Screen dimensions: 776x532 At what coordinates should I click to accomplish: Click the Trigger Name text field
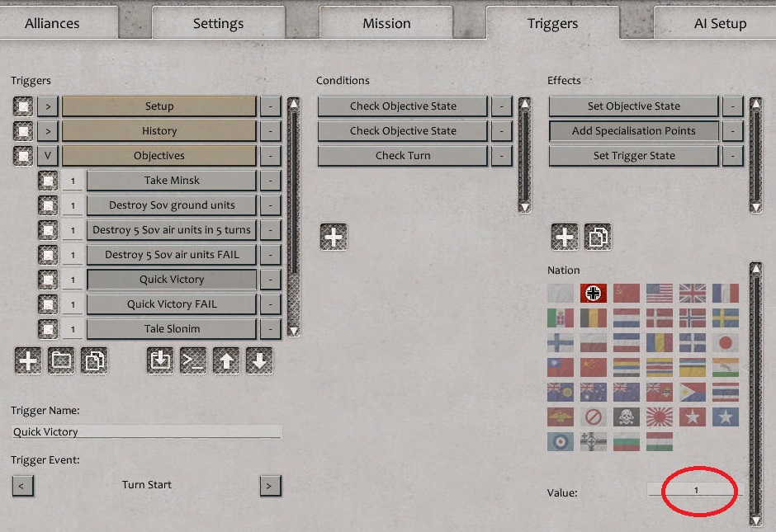147,431
